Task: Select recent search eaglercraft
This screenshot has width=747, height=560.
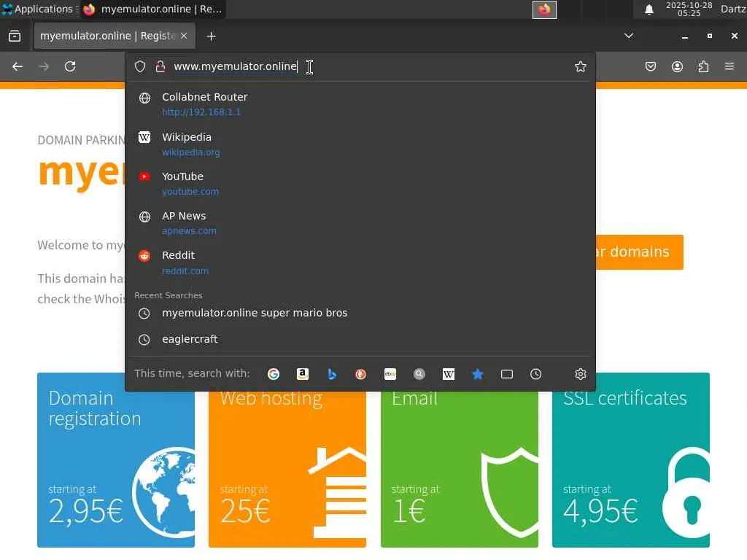Action: tap(360, 340)
